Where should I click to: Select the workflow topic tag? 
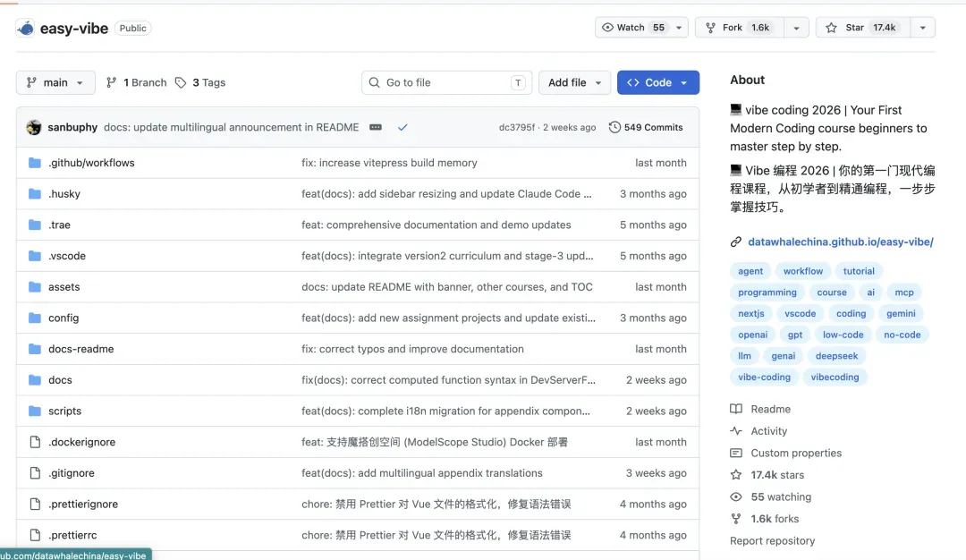(802, 271)
